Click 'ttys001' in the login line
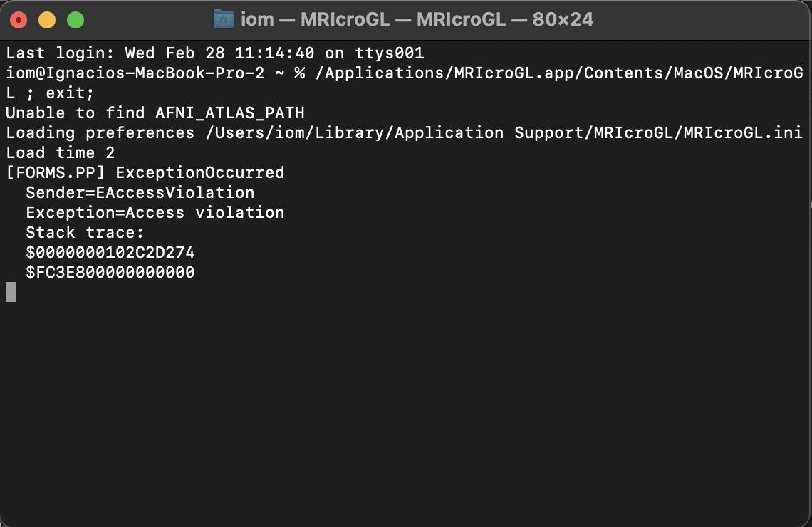812x527 pixels. (x=389, y=53)
